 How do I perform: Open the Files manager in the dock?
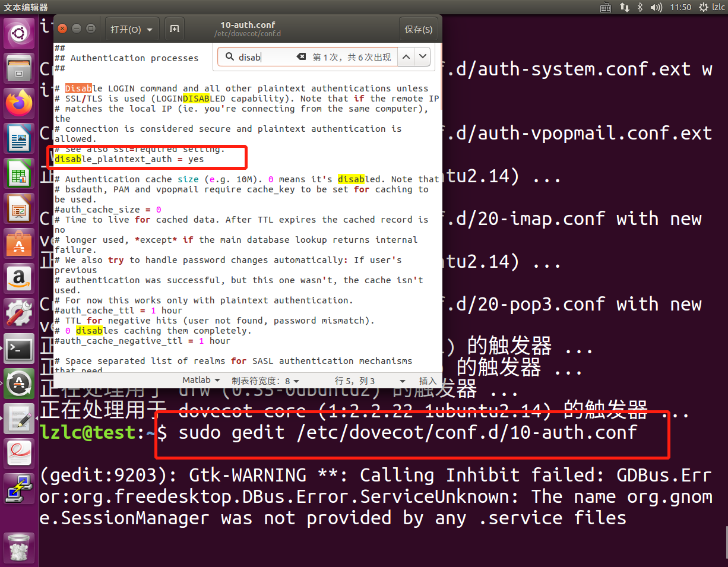pyautogui.click(x=19, y=69)
